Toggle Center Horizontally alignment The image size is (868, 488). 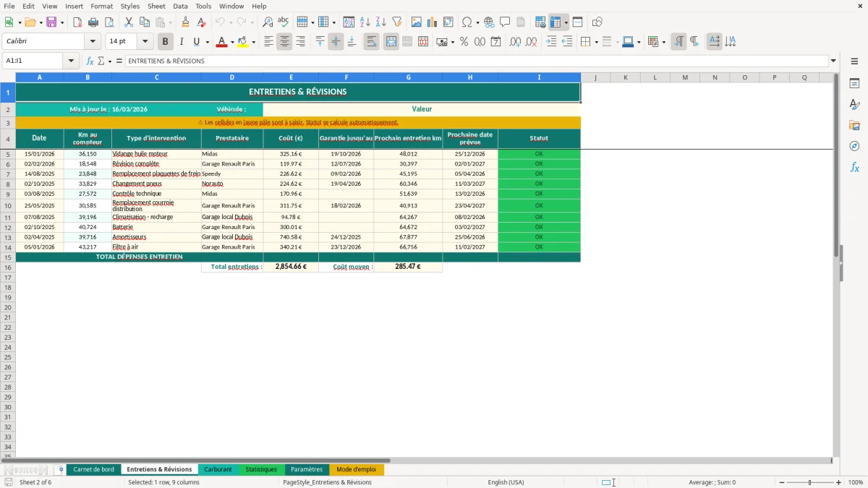point(284,42)
